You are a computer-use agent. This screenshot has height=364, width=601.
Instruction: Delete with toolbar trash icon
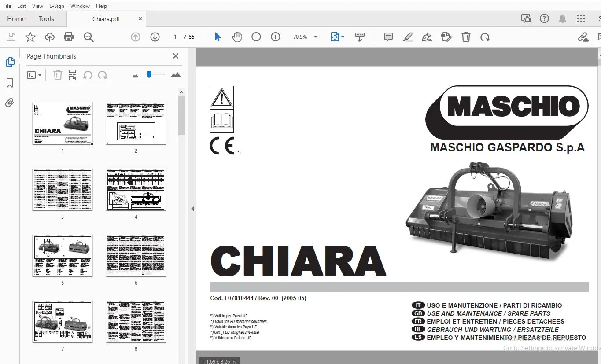coord(466,37)
